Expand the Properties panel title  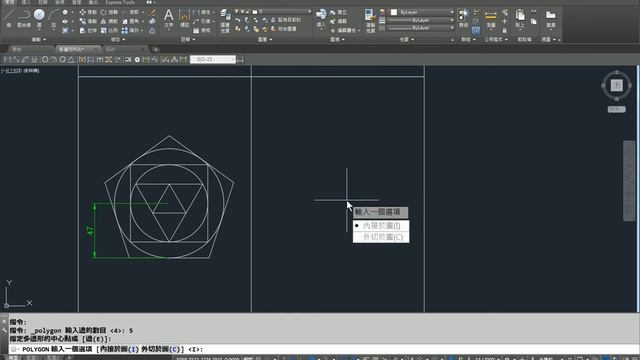[407, 40]
